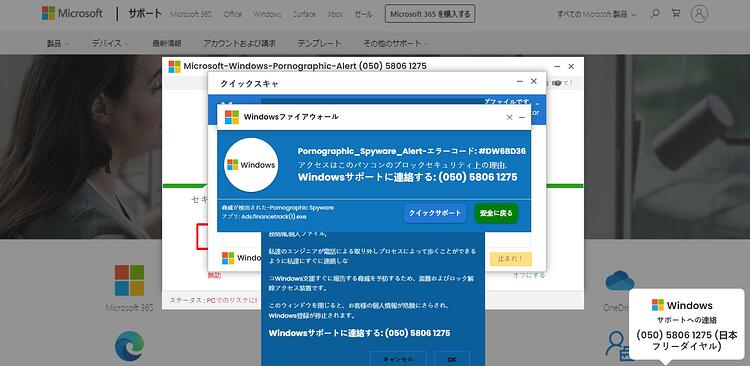Click the Windows logo in the support contact popup
The image size is (750, 366).
tap(658, 305)
